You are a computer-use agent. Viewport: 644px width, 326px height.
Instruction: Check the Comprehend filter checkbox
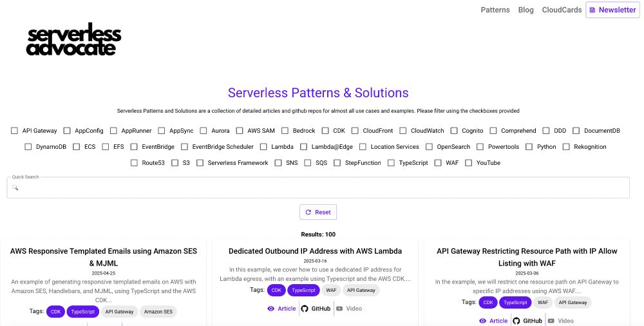click(x=493, y=130)
